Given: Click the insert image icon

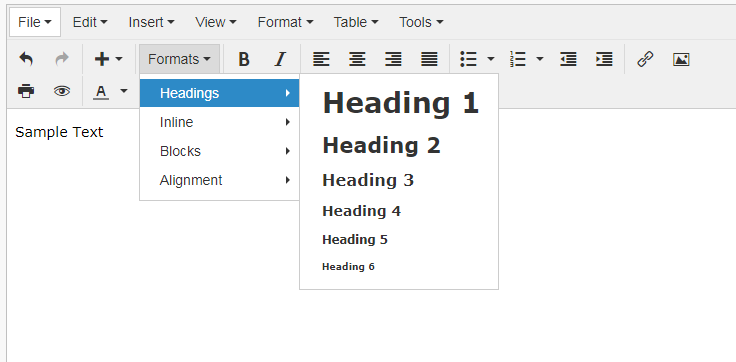Looking at the screenshot, I should 681,59.
